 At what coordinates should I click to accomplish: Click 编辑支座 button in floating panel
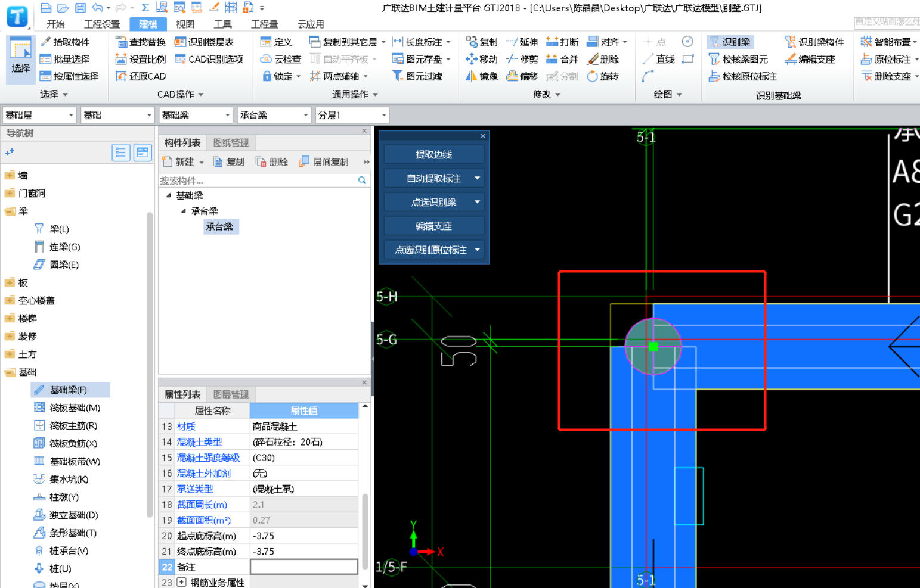(433, 226)
